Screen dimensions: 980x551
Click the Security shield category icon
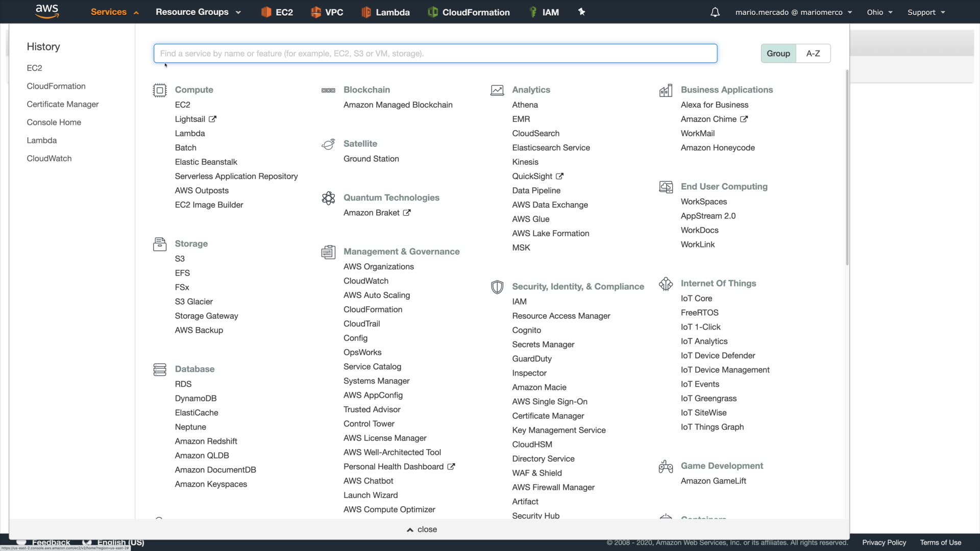pyautogui.click(x=497, y=287)
